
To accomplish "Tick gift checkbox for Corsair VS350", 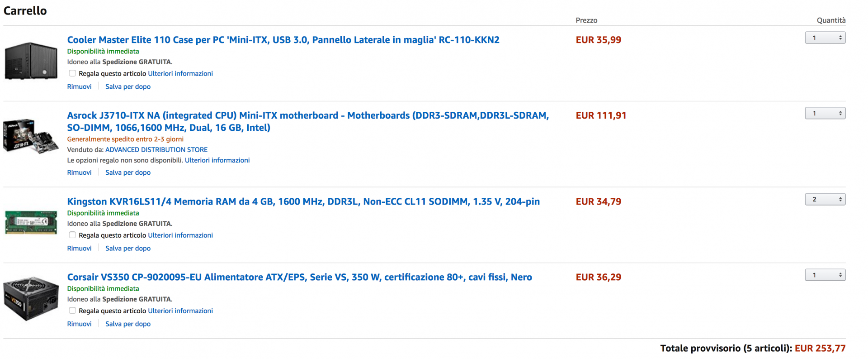I will (72, 311).
